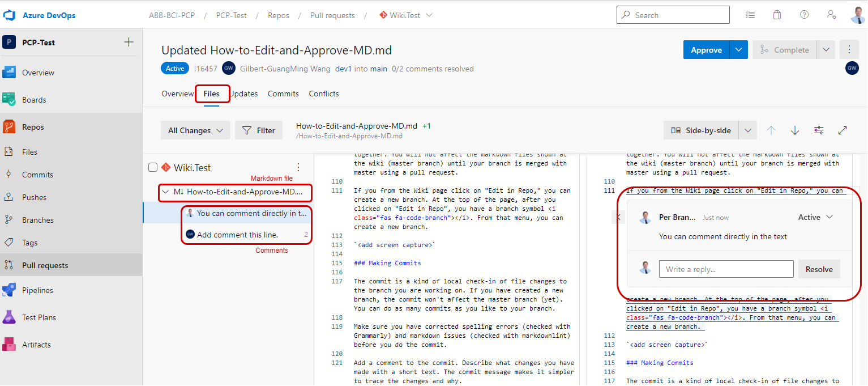Open more options for Wiki.Test tree
The image size is (868, 386).
298,167
